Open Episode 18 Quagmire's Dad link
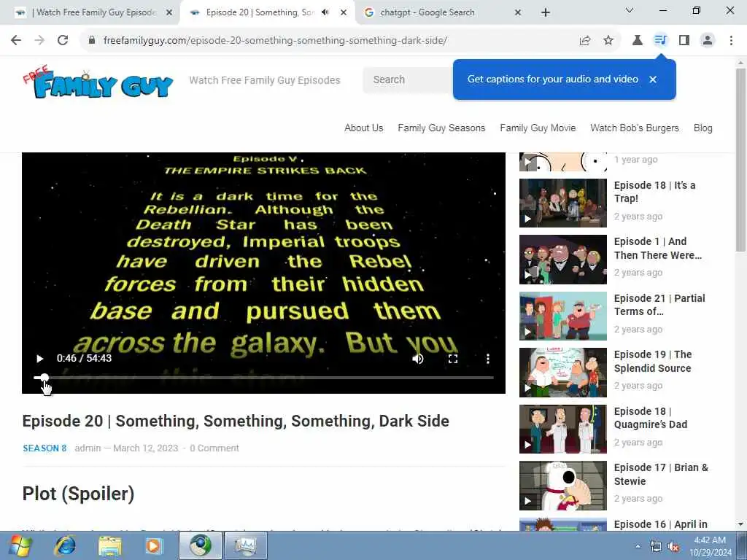 tap(650, 418)
